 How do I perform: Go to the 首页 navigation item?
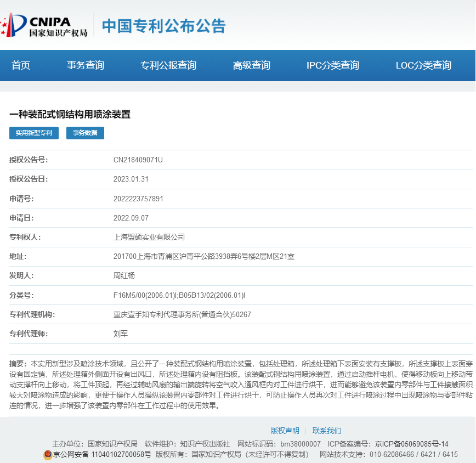click(21, 65)
